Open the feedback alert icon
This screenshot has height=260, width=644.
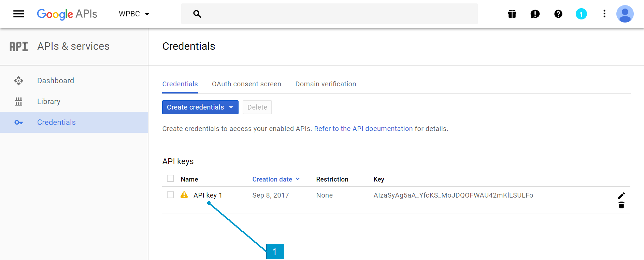(535, 14)
